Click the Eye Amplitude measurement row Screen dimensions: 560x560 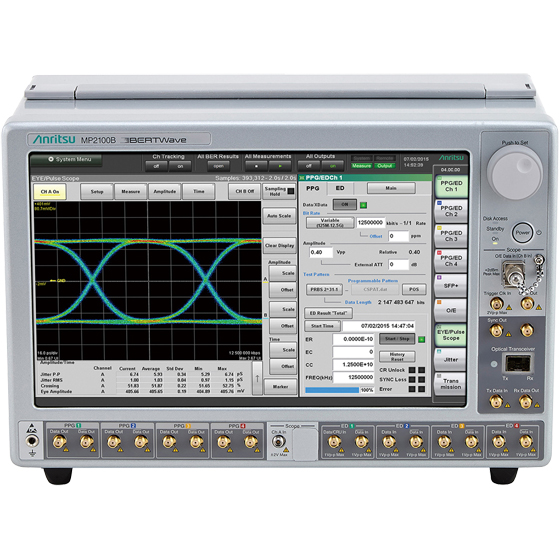pyautogui.click(x=142, y=391)
